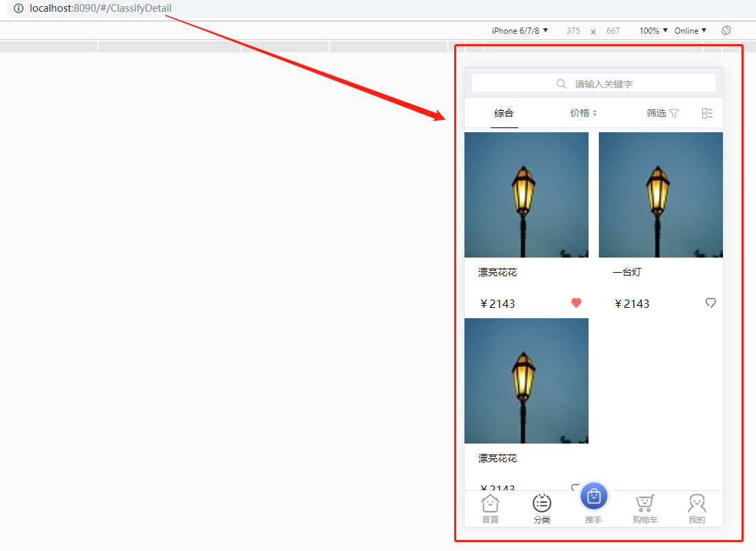Select the 价格 sort tab
This screenshot has width=756, height=551.
580,113
